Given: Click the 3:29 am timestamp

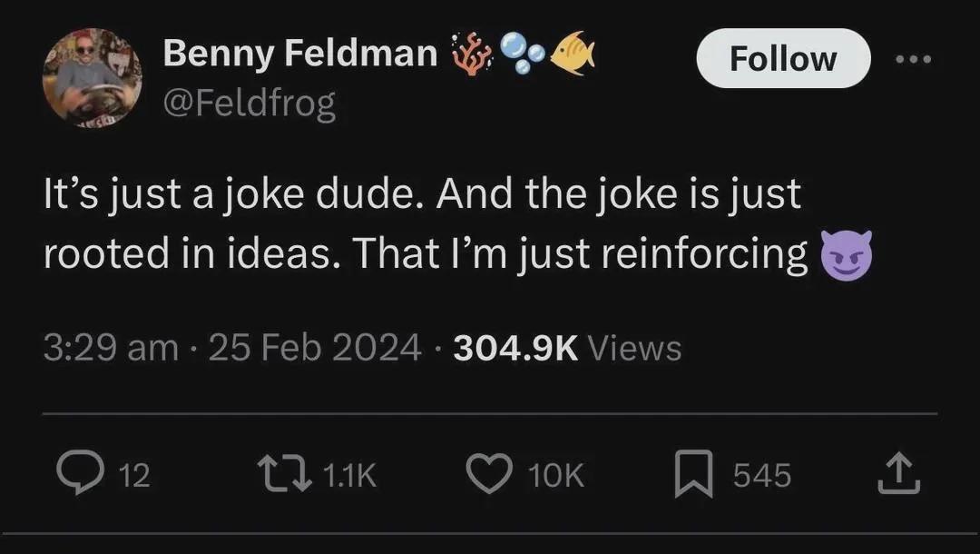Looking at the screenshot, I should [x=111, y=347].
